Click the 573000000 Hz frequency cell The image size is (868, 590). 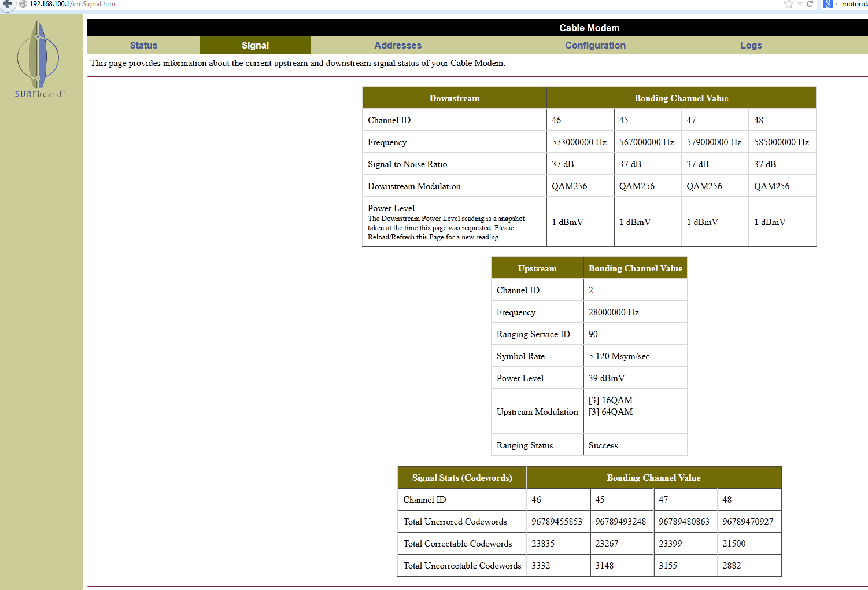tap(579, 142)
